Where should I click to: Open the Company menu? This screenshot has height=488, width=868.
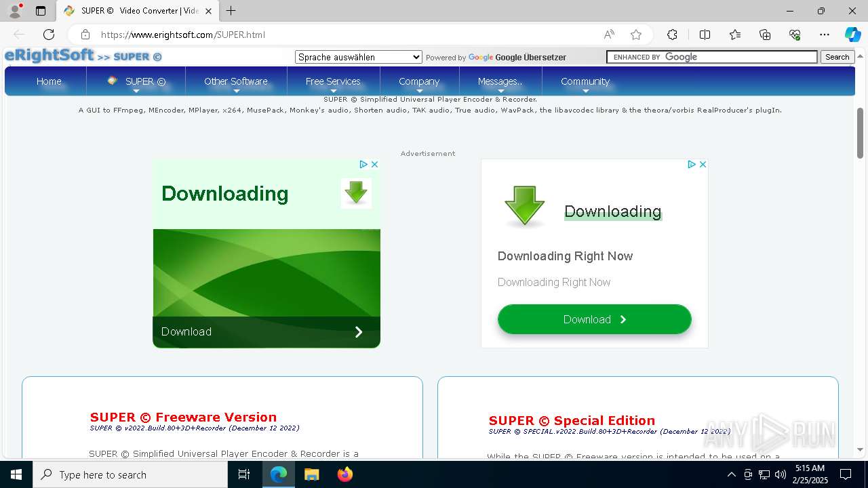[x=419, y=81]
